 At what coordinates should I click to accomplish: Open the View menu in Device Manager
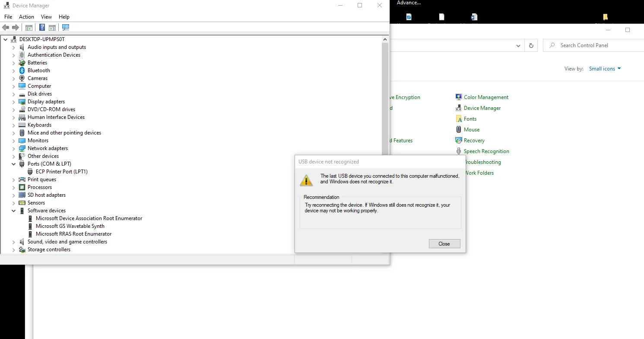[46, 17]
